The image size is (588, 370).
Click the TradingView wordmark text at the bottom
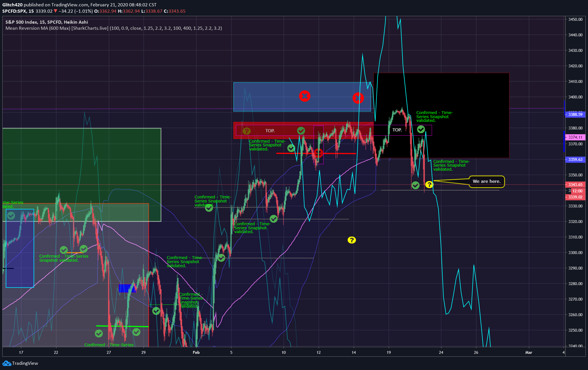[25, 363]
